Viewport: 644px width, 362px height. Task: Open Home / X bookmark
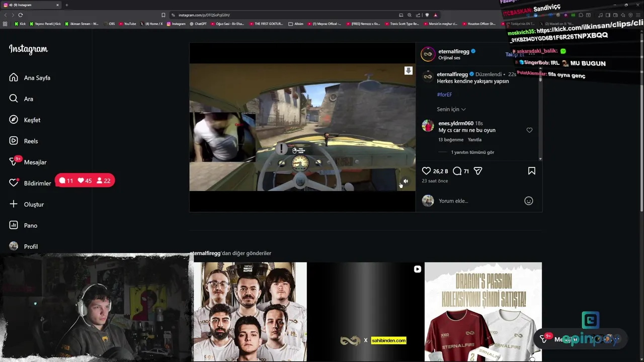click(x=151, y=24)
